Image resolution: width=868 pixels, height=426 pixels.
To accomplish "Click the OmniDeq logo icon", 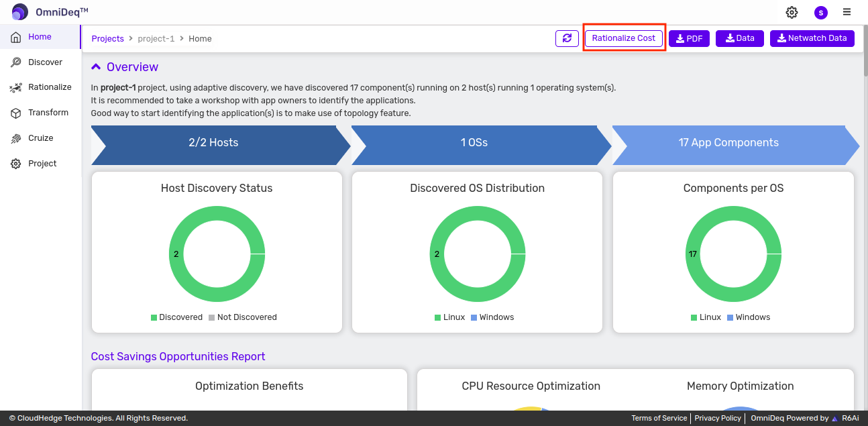I will pyautogui.click(x=20, y=12).
